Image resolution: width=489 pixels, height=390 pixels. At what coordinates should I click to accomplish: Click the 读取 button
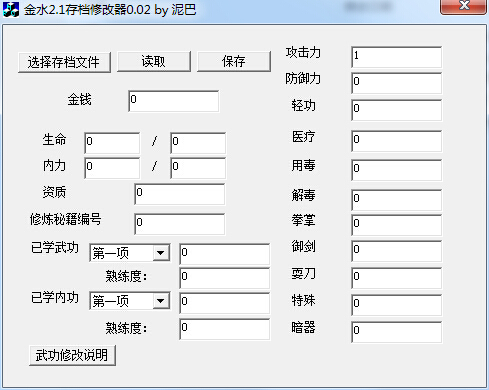pyautogui.click(x=154, y=61)
